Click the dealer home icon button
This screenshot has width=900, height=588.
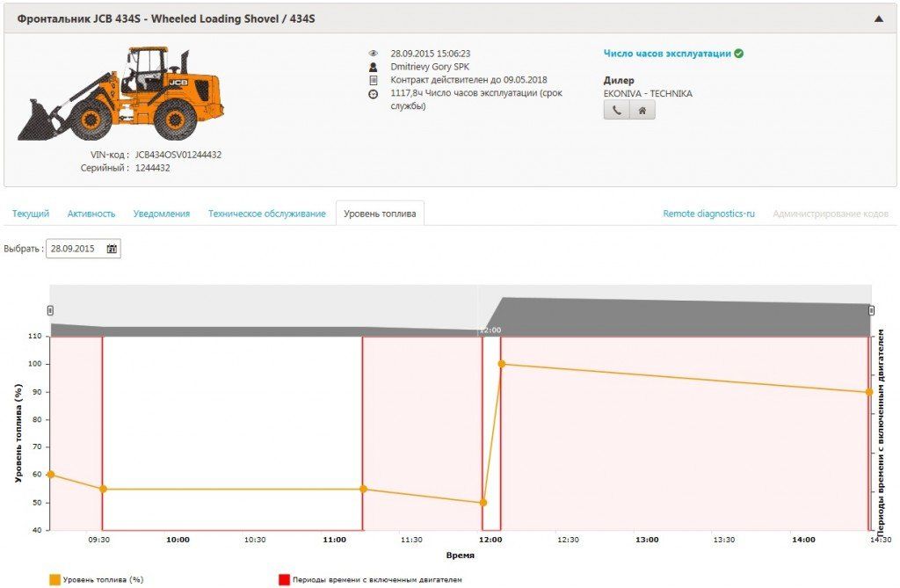click(642, 110)
